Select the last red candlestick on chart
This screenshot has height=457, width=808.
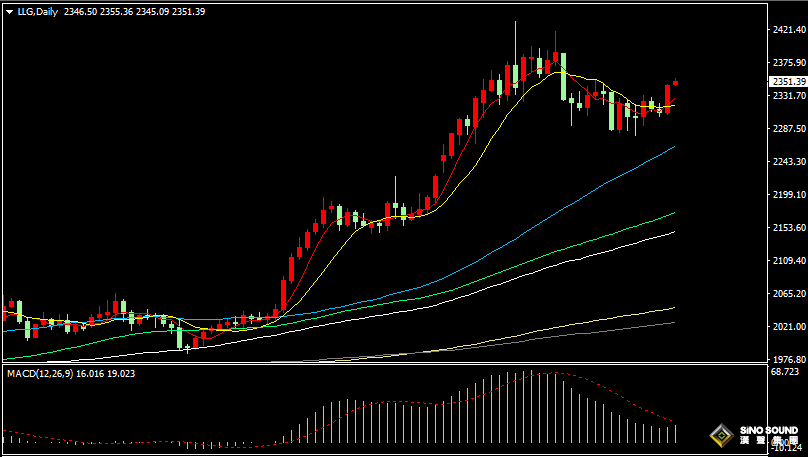click(x=676, y=82)
